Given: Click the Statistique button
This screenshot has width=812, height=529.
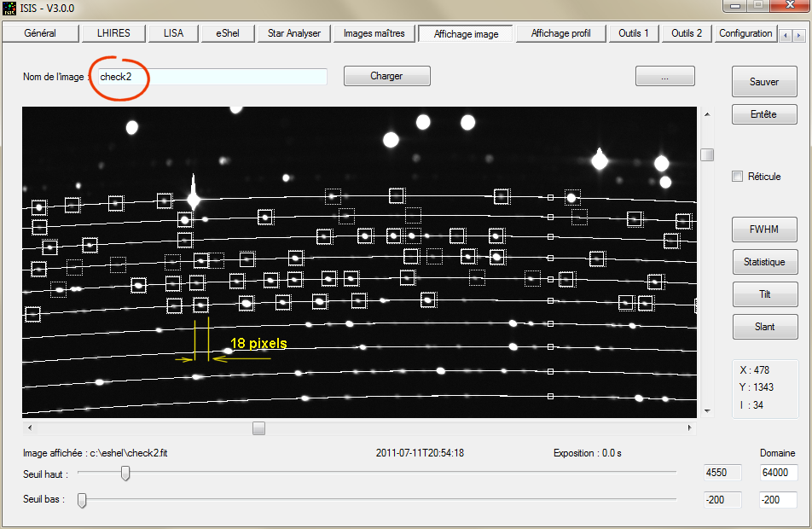Looking at the screenshot, I should (x=763, y=261).
